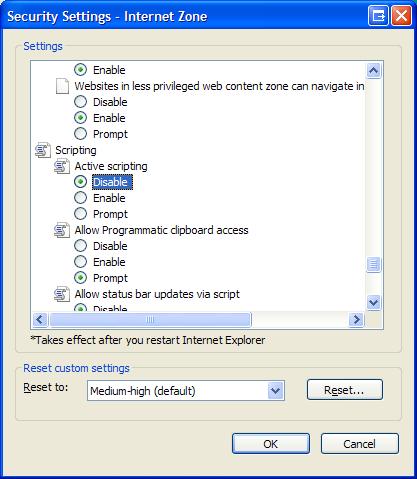417x479 pixels.
Task: Click the status bar updates script icon
Action: point(62,294)
